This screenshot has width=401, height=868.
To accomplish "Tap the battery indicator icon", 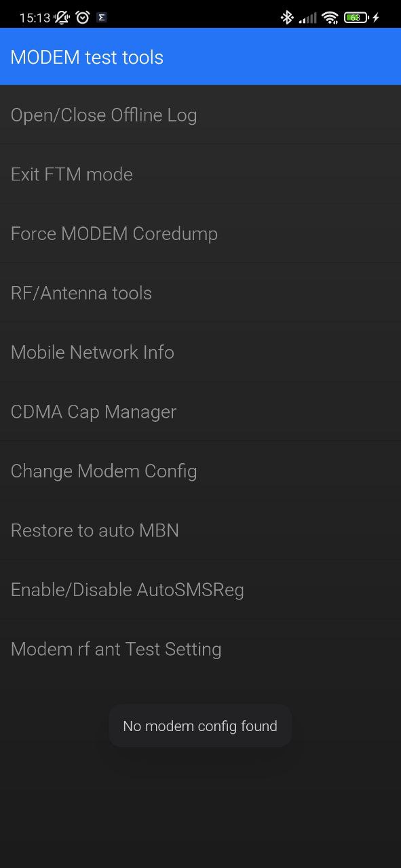I will 356,18.
